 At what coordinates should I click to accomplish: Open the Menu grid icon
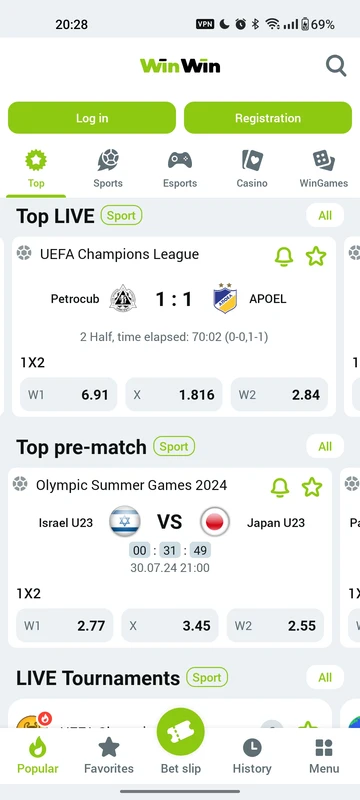click(x=324, y=748)
